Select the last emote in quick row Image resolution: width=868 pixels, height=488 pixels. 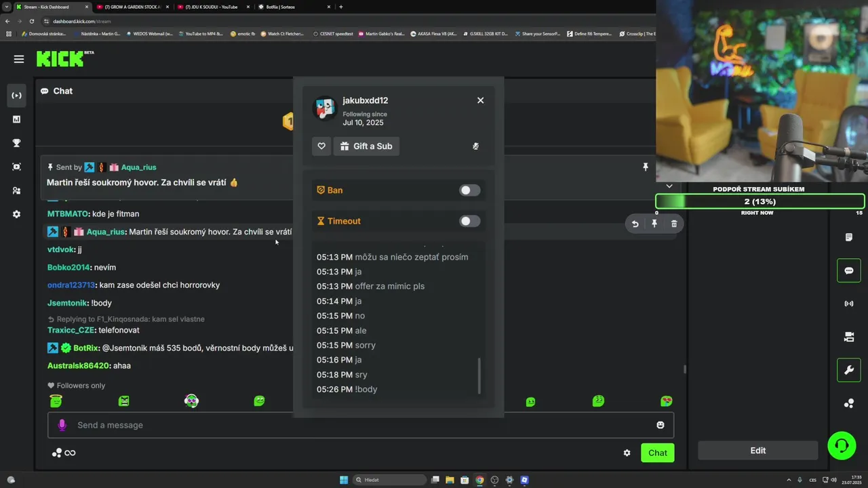tap(667, 401)
